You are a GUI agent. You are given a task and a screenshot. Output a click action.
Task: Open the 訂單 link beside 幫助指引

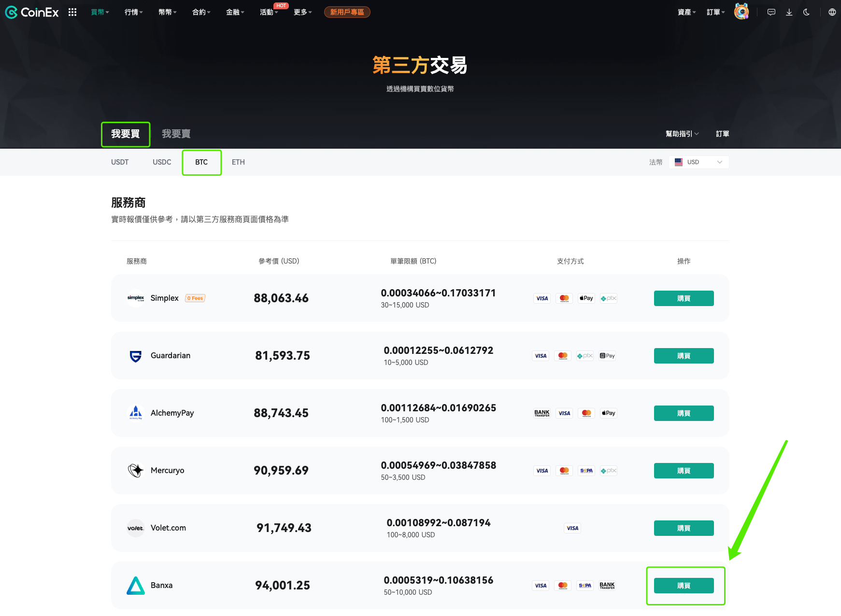[x=722, y=134]
